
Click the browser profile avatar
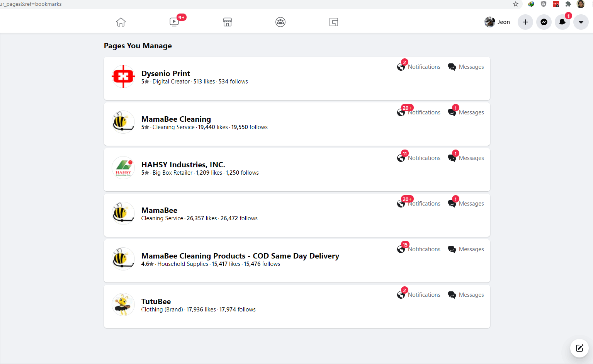point(581,4)
